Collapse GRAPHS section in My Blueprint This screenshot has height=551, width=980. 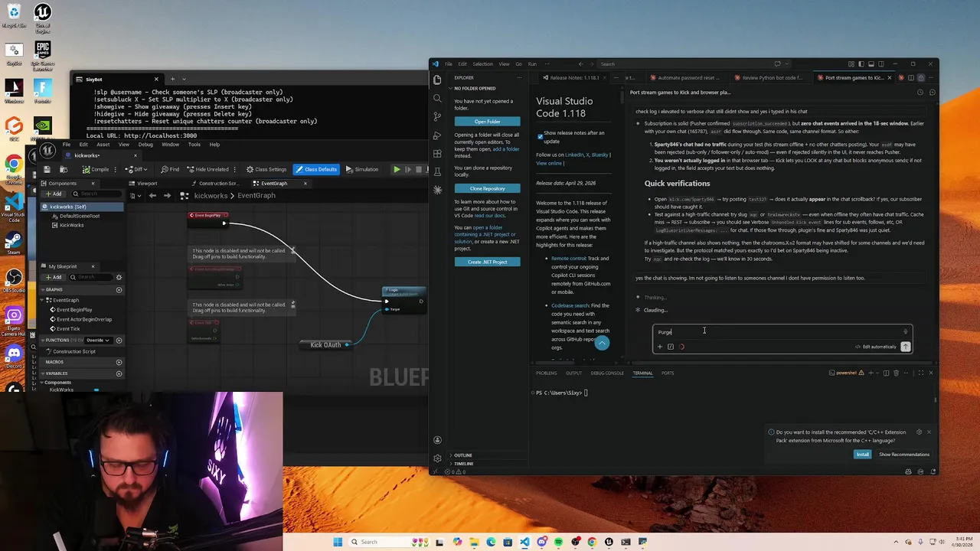(42, 290)
